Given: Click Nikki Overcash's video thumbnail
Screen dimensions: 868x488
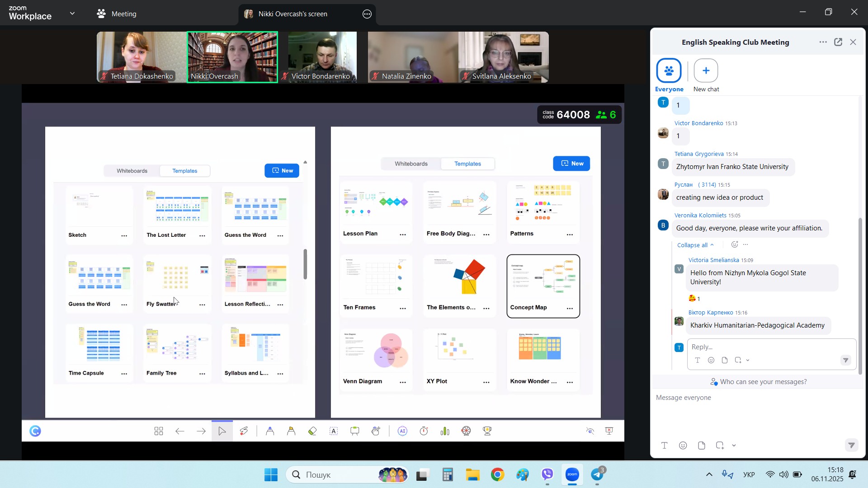Looking at the screenshot, I should pyautogui.click(x=232, y=57).
